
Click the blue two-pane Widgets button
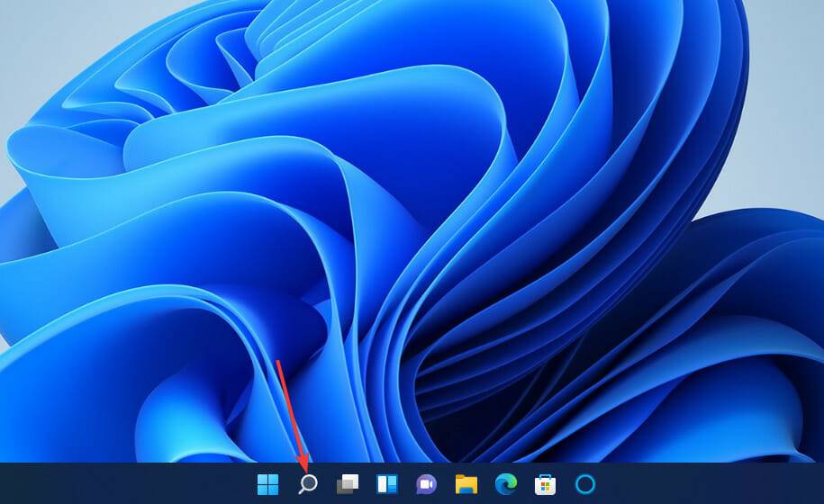click(386, 484)
